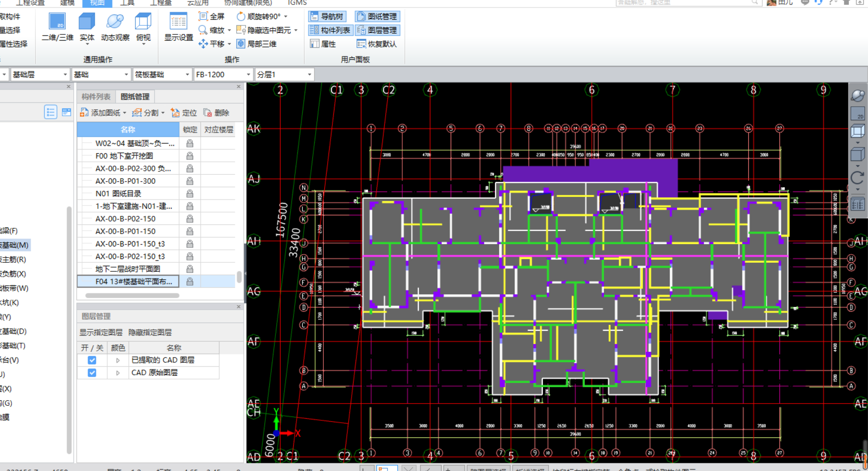The width and height of the screenshot is (868, 471).
Task: Toggle the 导航树 navigation tree panel
Action: click(x=327, y=16)
